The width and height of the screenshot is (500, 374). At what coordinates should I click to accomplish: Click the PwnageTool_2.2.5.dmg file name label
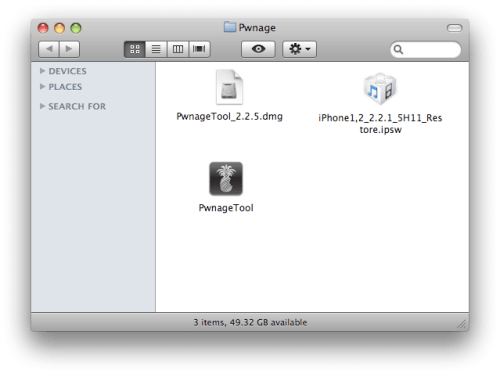[x=229, y=116]
